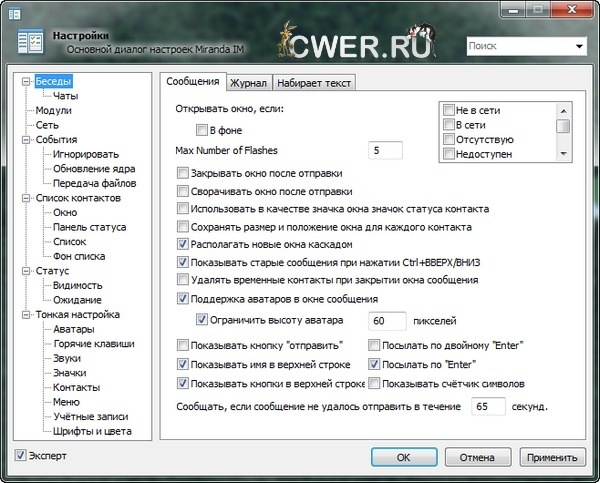Viewport: 600px width, 483px height.
Task: Check the Недоступен status box
Action: 448,154
